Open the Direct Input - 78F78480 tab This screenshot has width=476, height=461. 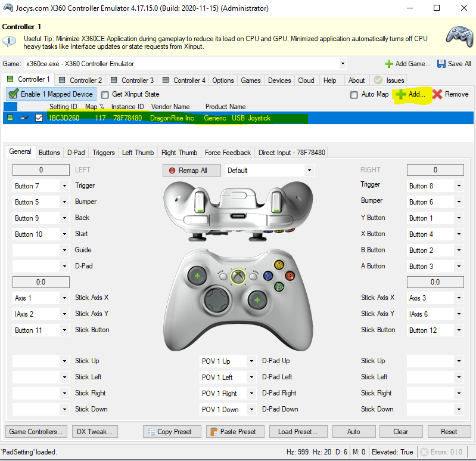(x=291, y=153)
